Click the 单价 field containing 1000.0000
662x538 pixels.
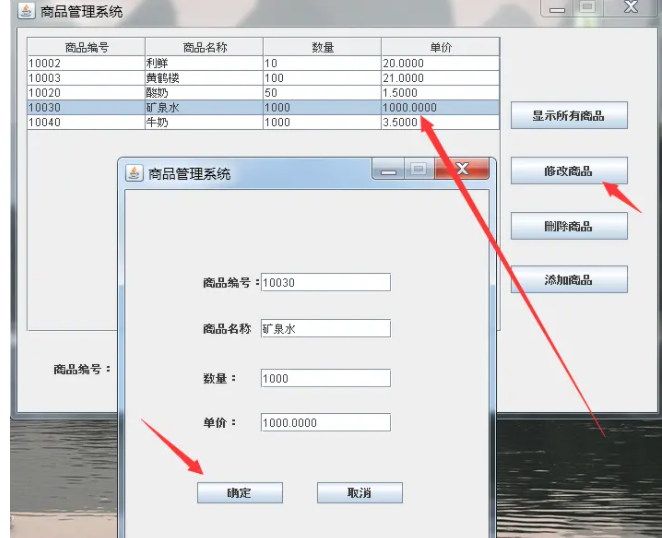[326, 422]
